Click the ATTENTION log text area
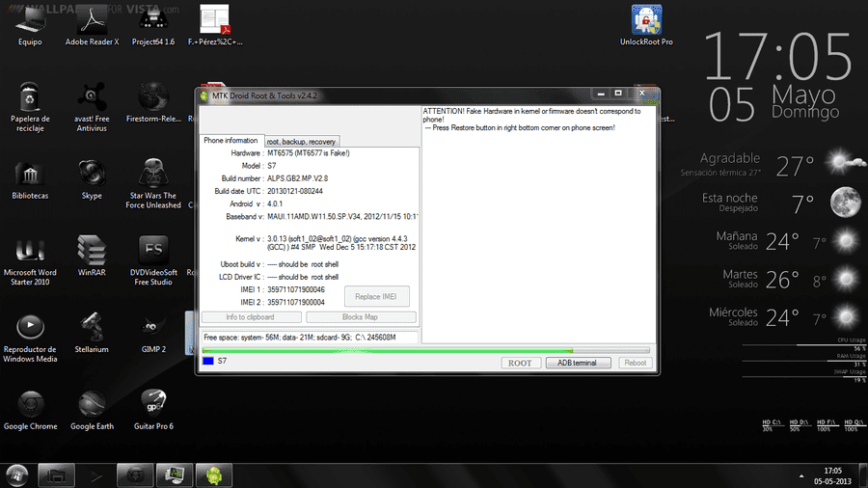This screenshot has width=868, height=488. pos(538,224)
